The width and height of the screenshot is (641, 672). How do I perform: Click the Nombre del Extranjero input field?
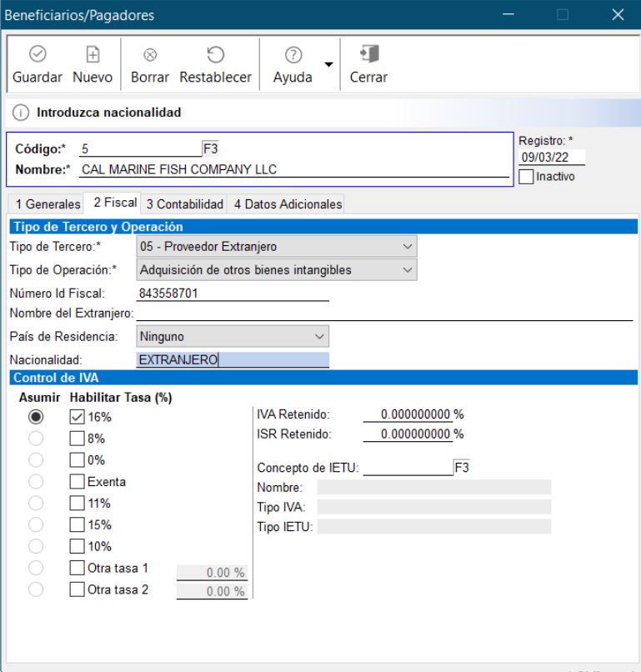coord(383,313)
